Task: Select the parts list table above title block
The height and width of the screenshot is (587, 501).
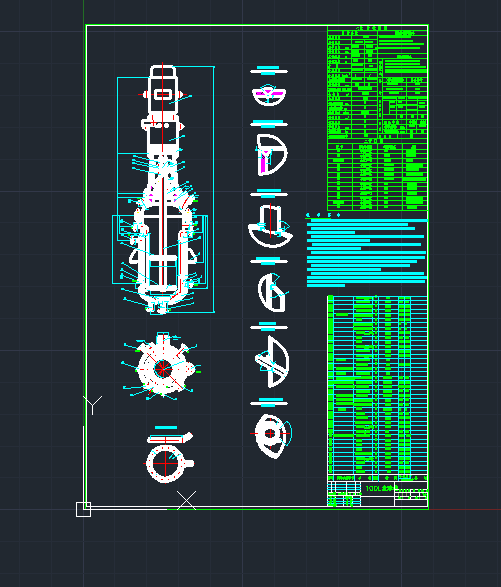Action: pos(377,388)
